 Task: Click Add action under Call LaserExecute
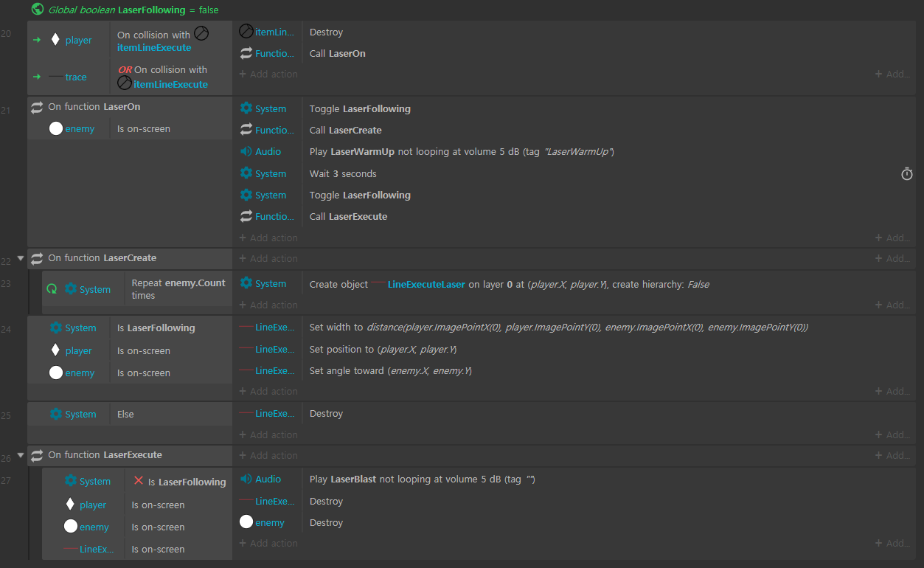[268, 238]
